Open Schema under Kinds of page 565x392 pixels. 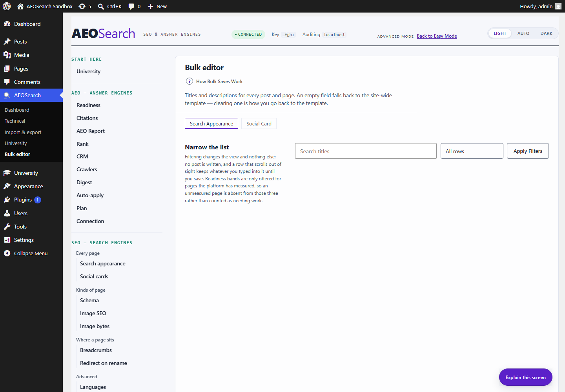89,300
